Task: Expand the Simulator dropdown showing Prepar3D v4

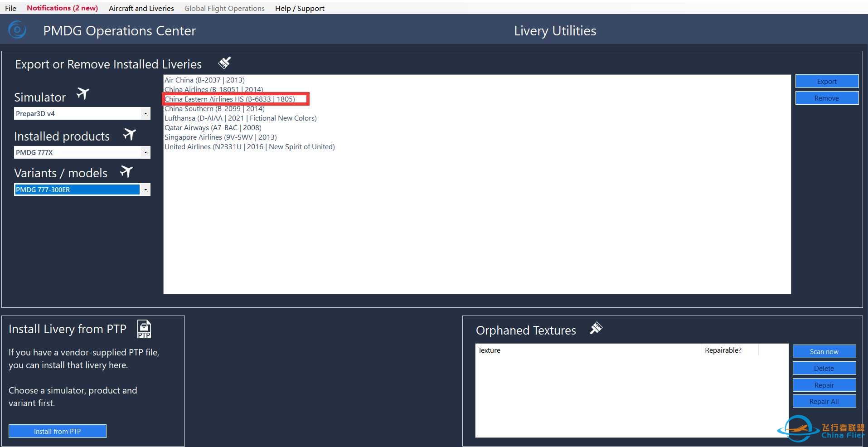Action: (x=145, y=114)
